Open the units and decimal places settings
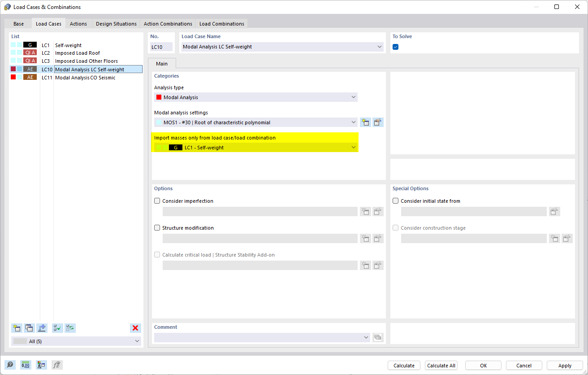The image size is (588, 375). coord(26,365)
